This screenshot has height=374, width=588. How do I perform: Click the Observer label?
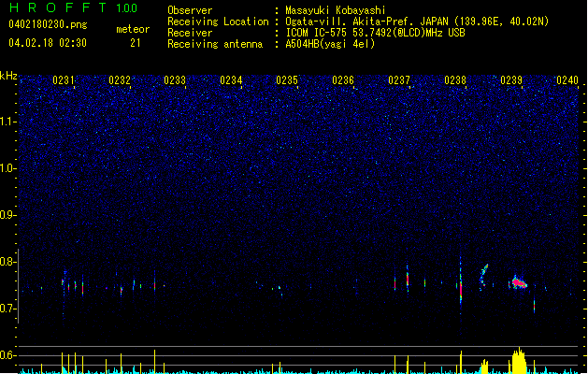point(190,10)
